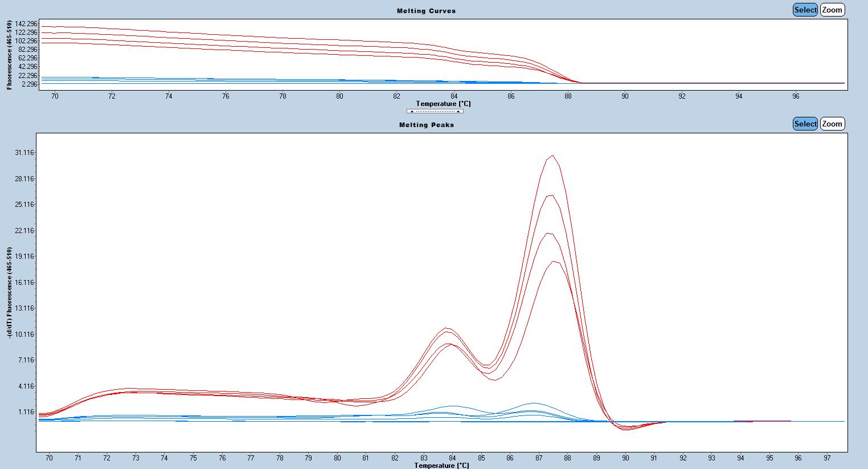
Task: Click the left collapse arrow on the panel splitter
Action: click(412, 111)
